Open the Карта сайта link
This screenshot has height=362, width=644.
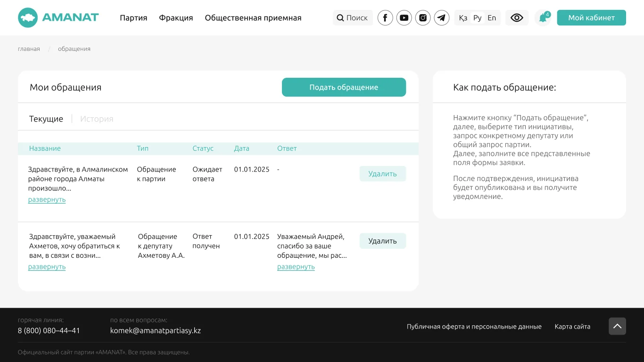pos(572,327)
